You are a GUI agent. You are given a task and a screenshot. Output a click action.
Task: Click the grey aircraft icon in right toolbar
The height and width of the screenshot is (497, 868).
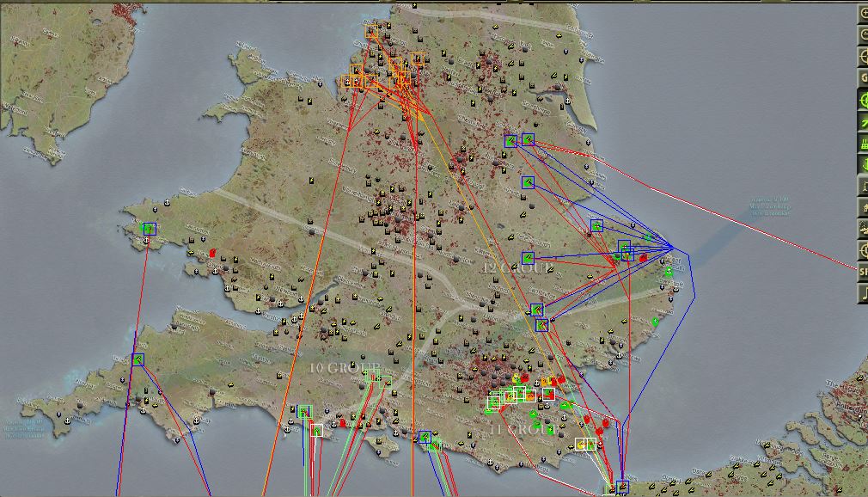click(864, 229)
